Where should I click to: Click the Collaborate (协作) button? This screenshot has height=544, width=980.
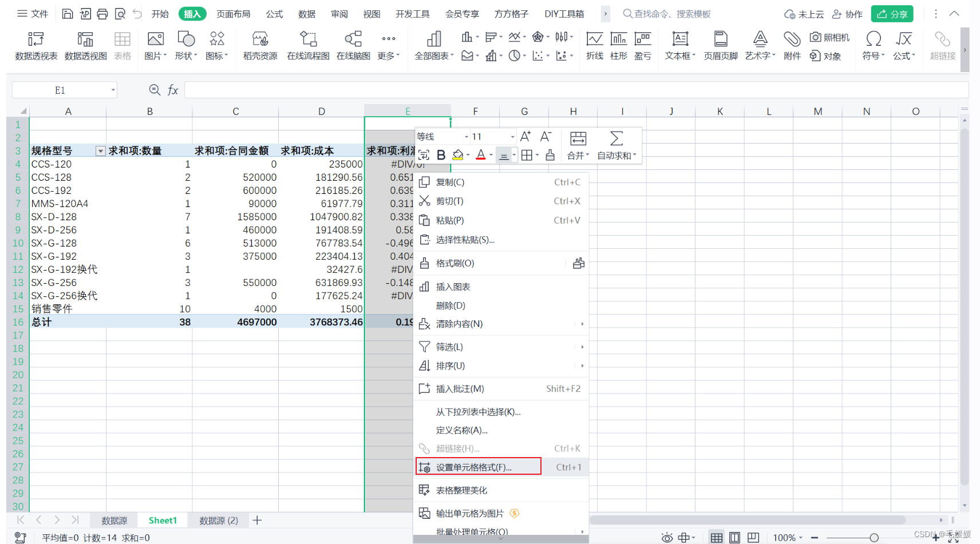coord(847,14)
